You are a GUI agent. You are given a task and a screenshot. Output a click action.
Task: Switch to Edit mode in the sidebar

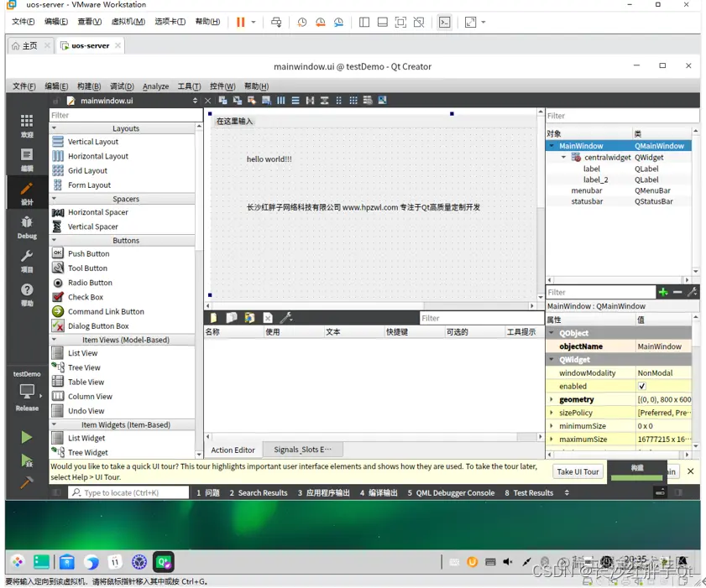27,159
